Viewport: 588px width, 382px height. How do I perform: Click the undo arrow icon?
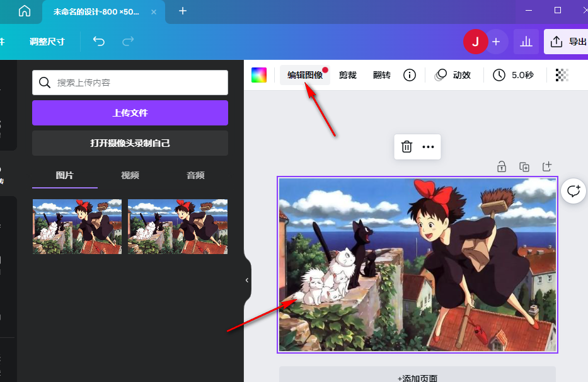(99, 42)
